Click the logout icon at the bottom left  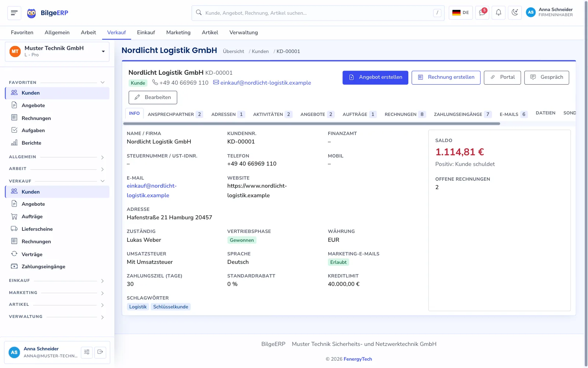pyautogui.click(x=100, y=352)
